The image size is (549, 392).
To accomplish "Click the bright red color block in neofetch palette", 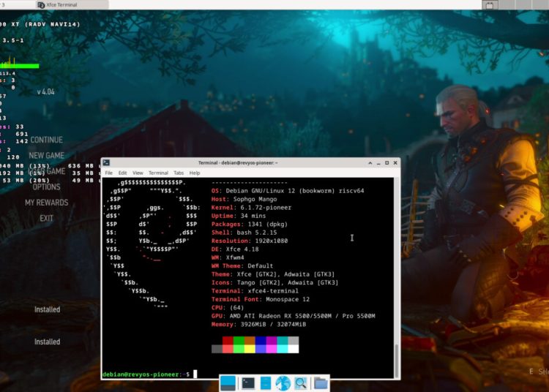I will (x=228, y=349).
